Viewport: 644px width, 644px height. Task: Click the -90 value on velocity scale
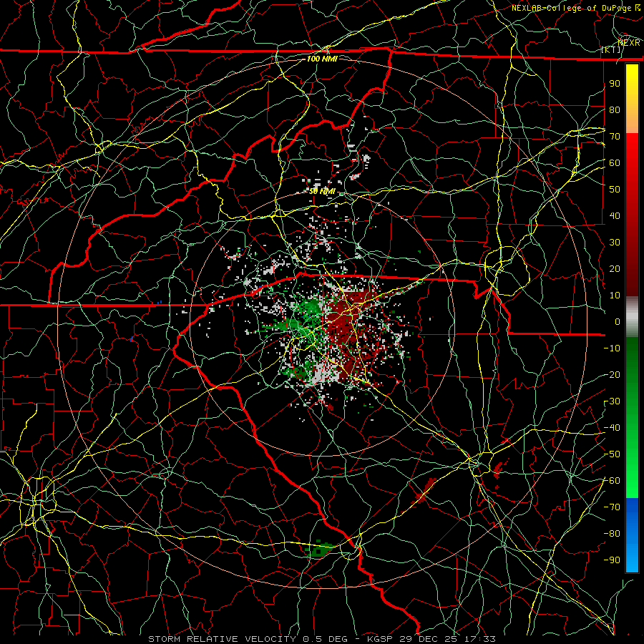(x=612, y=560)
